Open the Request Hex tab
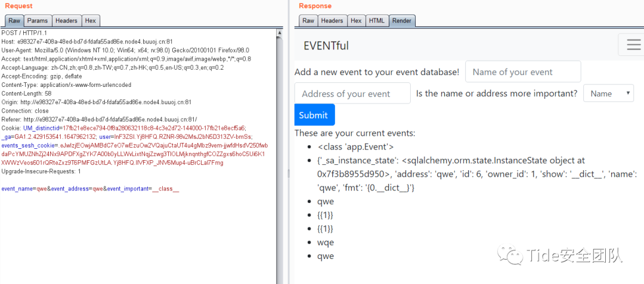644x284 pixels. [x=91, y=20]
